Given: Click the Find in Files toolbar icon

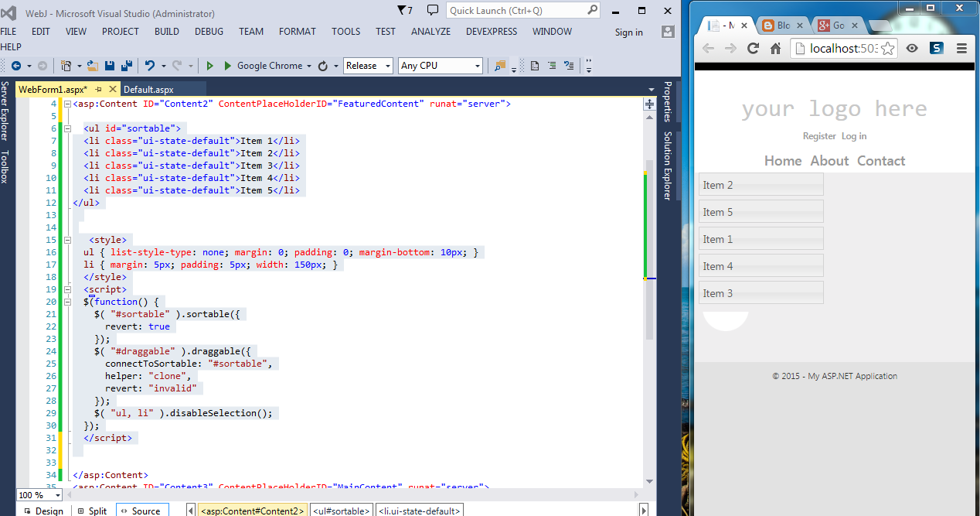Looking at the screenshot, I should coord(500,66).
